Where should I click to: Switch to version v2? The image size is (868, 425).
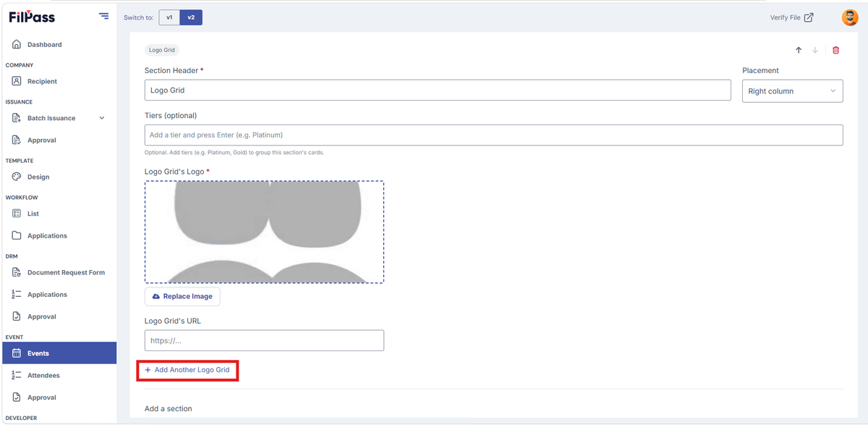click(x=191, y=17)
